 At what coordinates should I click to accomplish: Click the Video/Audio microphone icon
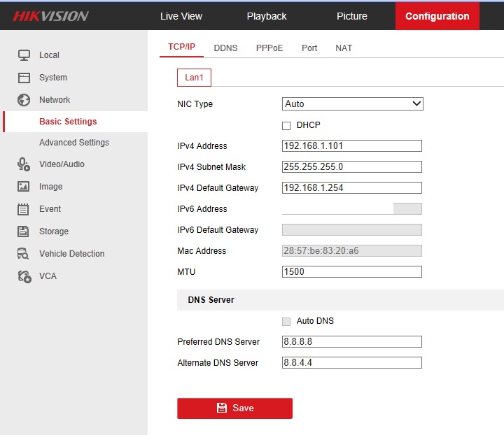[x=24, y=164]
